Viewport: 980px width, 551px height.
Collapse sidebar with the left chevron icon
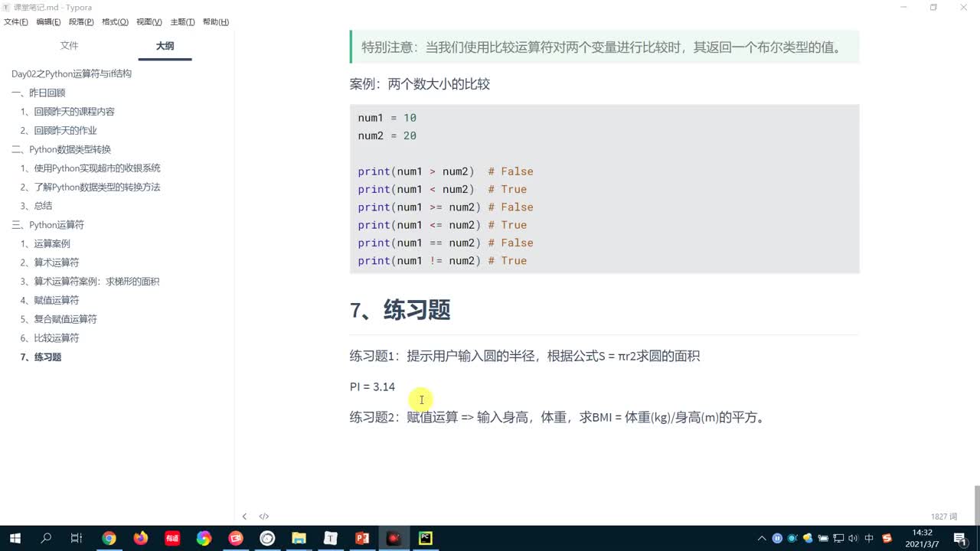coord(244,517)
